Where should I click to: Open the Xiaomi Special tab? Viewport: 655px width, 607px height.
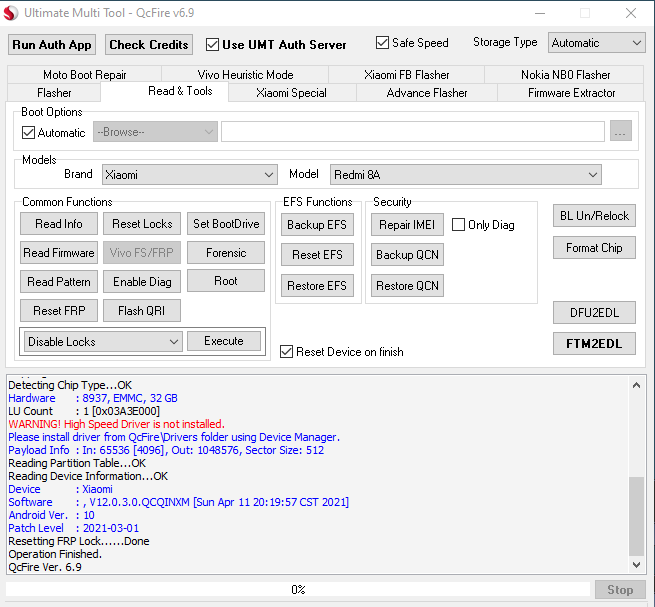(x=291, y=93)
